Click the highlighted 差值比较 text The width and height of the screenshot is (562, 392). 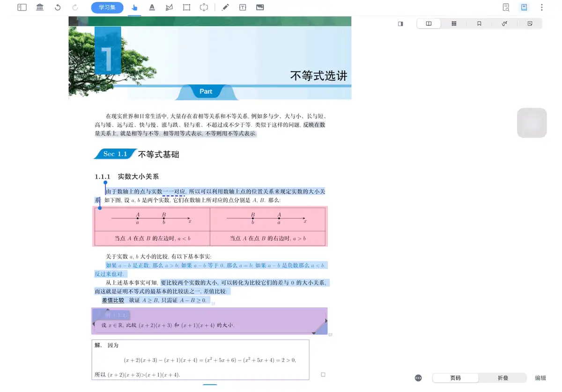coord(113,300)
